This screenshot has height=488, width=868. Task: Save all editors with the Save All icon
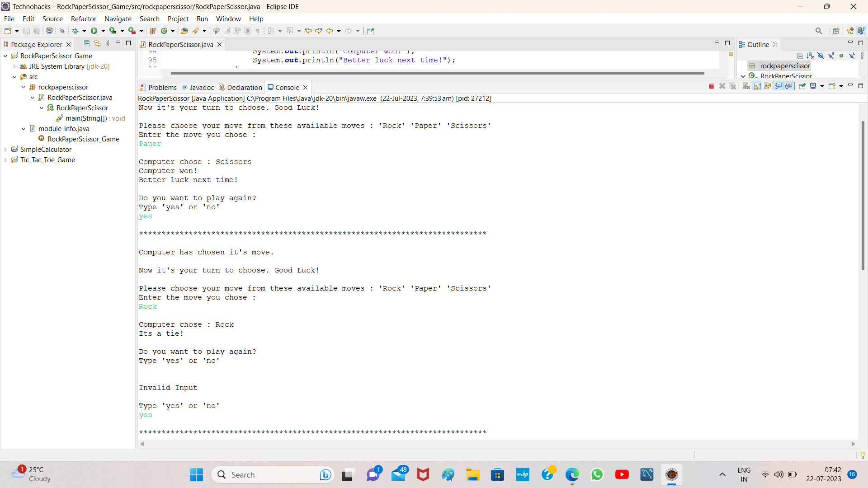point(37,31)
